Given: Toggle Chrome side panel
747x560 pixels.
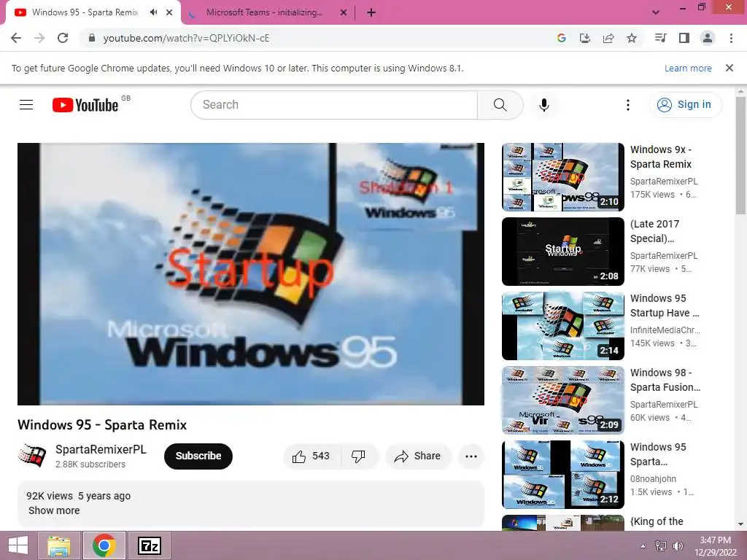Looking at the screenshot, I should [684, 38].
